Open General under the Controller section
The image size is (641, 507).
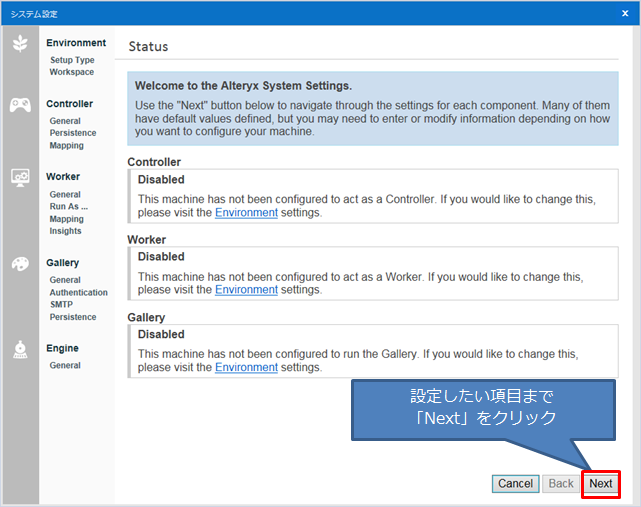click(65, 121)
